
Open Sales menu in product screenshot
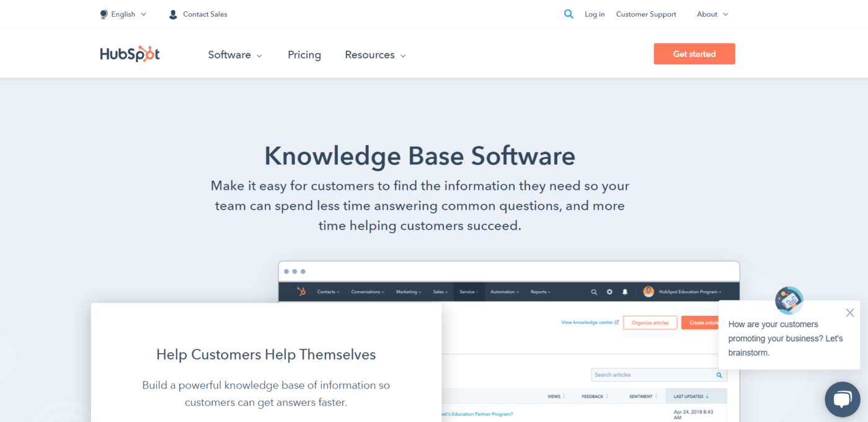pos(440,292)
